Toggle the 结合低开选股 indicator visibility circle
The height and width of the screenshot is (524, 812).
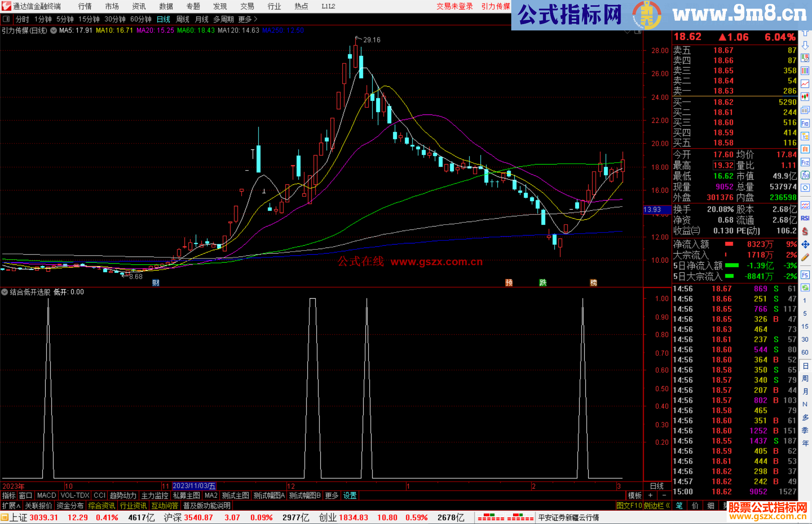5,292
